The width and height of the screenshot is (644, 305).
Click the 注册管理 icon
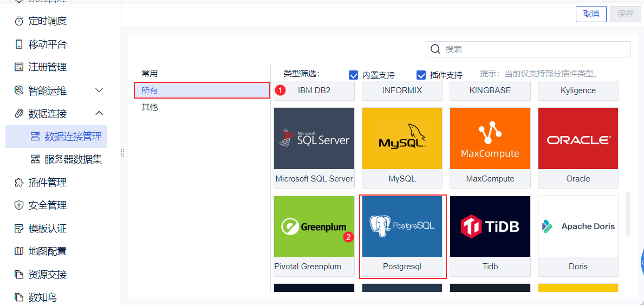click(x=19, y=67)
